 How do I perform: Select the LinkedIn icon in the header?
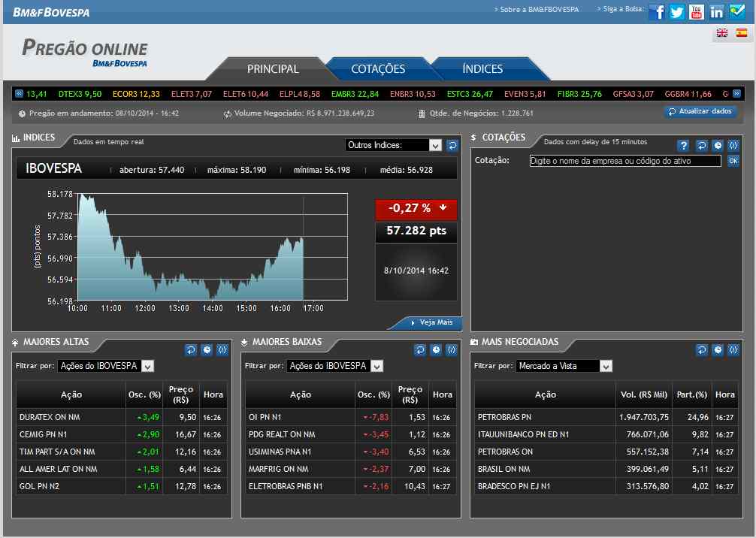715,11
